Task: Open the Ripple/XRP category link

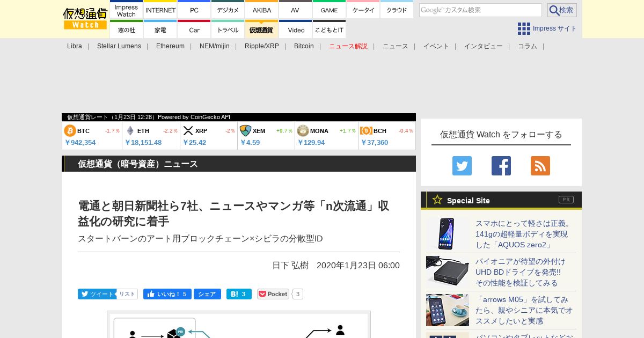Action: tap(262, 46)
